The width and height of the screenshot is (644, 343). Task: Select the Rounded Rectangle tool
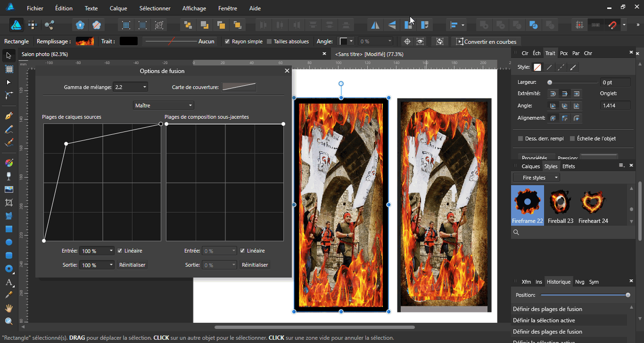pyautogui.click(x=9, y=255)
